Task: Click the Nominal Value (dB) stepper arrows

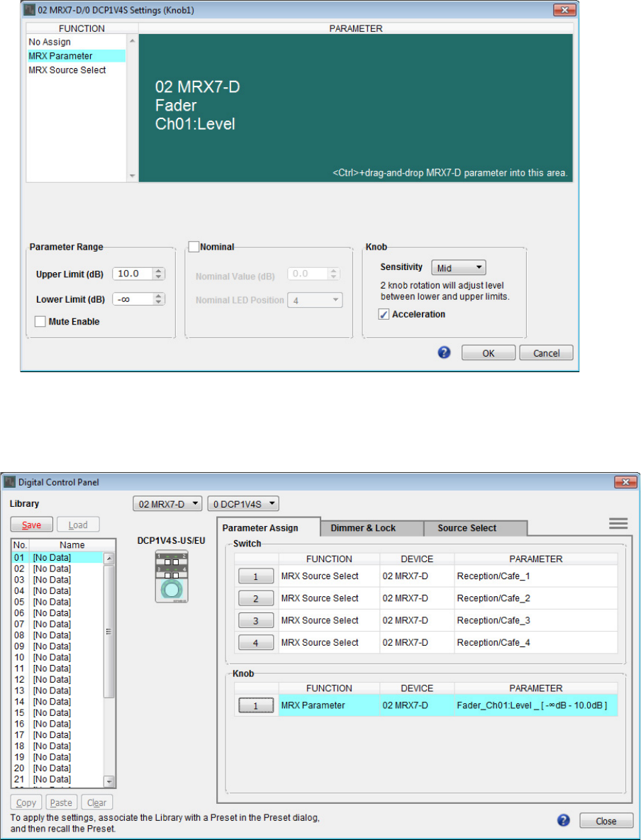Action: 334,274
